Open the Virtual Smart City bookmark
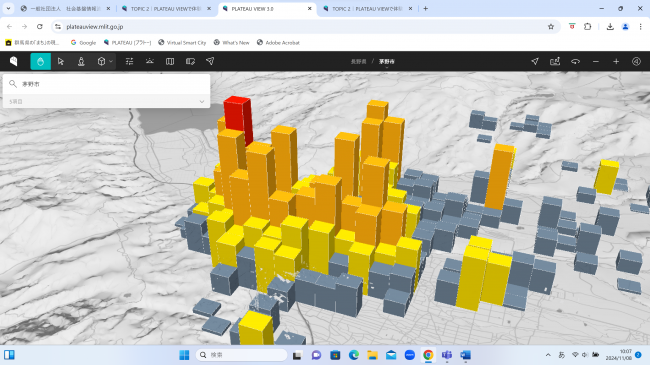 click(182, 42)
